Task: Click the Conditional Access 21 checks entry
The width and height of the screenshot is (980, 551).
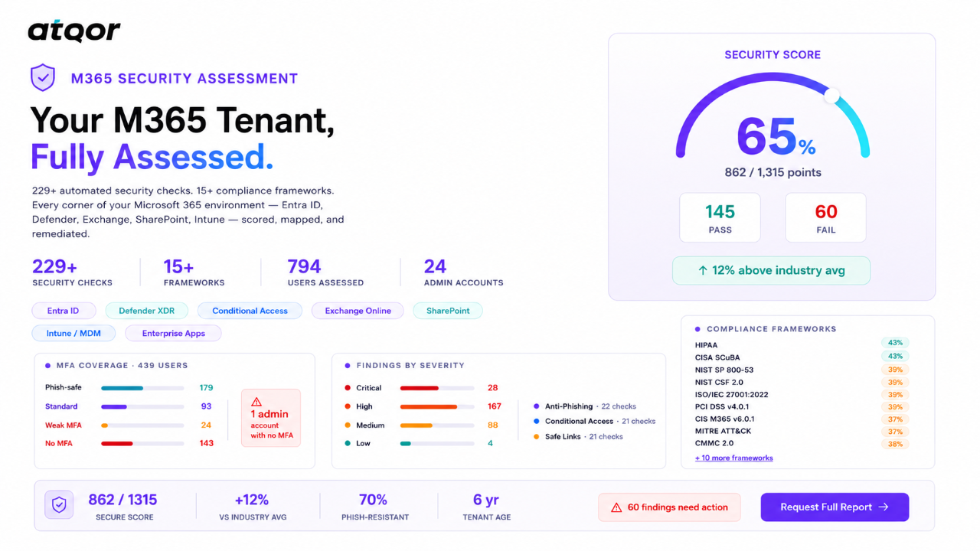Action: 594,422
